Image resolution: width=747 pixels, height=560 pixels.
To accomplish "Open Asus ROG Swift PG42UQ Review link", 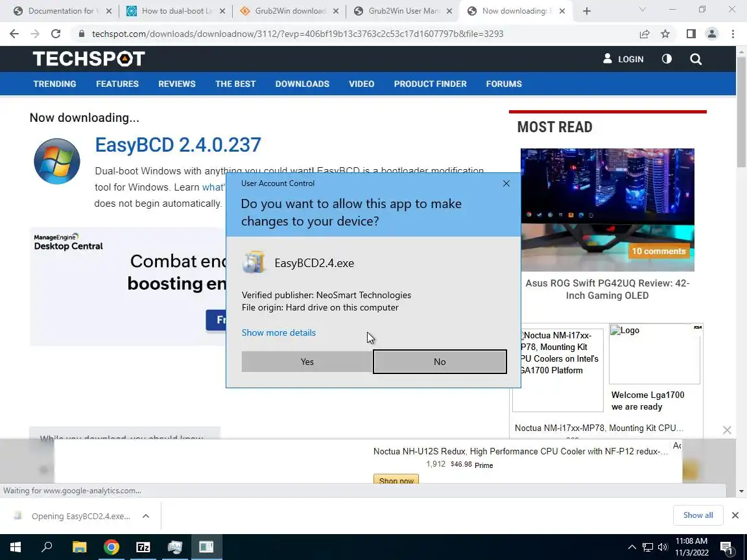I will pyautogui.click(x=607, y=289).
